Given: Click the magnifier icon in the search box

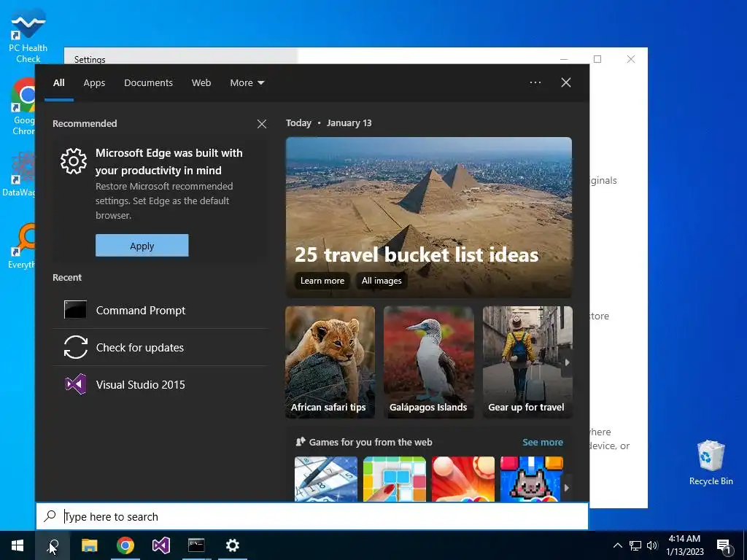Looking at the screenshot, I should 50,516.
